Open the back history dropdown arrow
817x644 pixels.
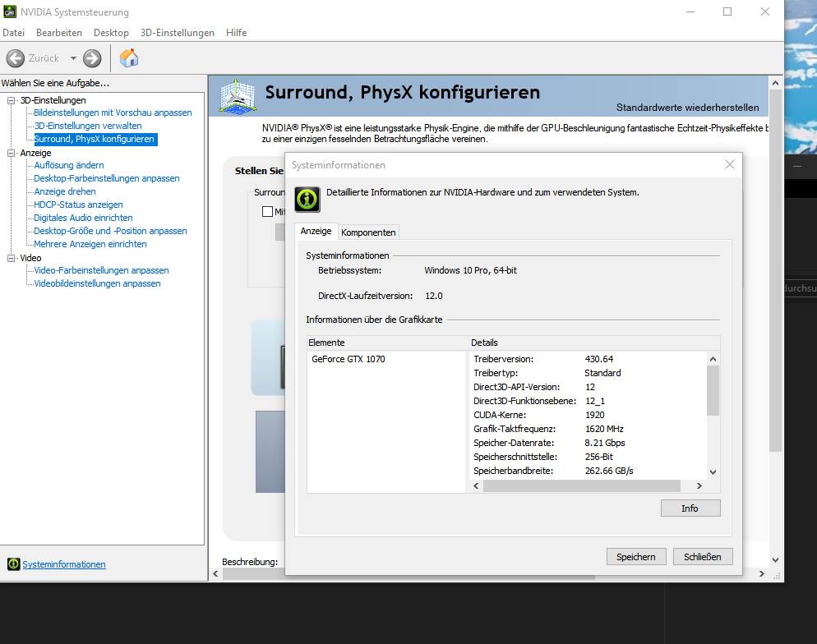(73, 58)
